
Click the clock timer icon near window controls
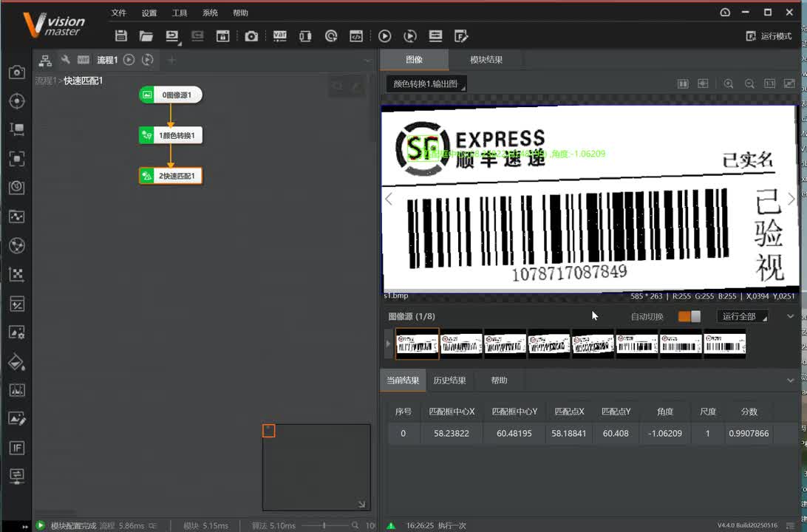point(725,13)
